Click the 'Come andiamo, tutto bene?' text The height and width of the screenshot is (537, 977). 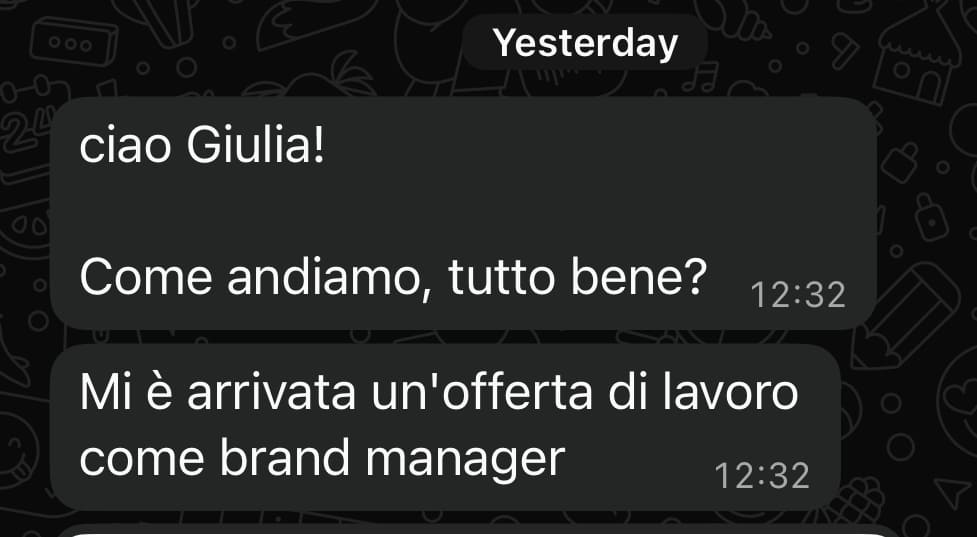[x=393, y=279]
